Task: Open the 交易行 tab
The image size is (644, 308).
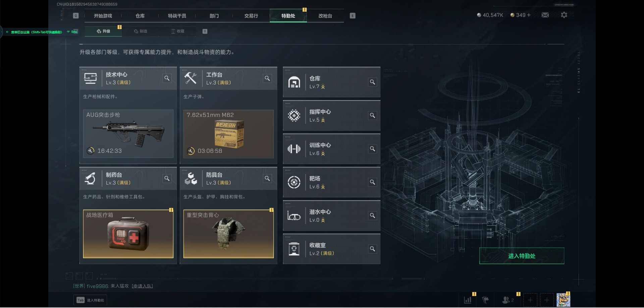Action: (x=251, y=16)
